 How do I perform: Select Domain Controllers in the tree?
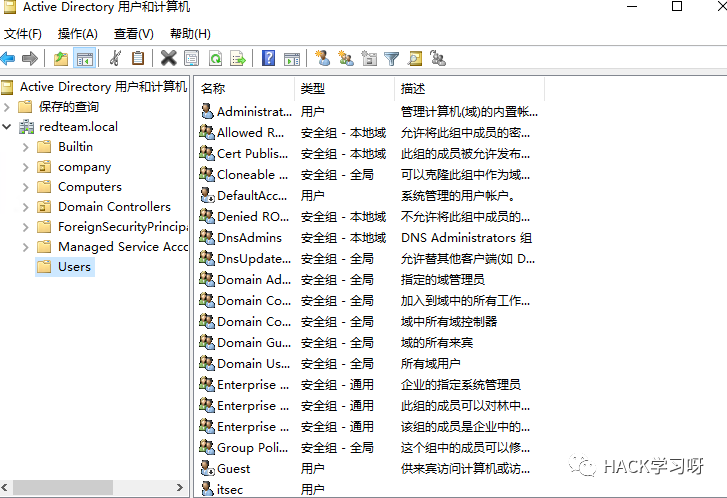click(x=114, y=207)
